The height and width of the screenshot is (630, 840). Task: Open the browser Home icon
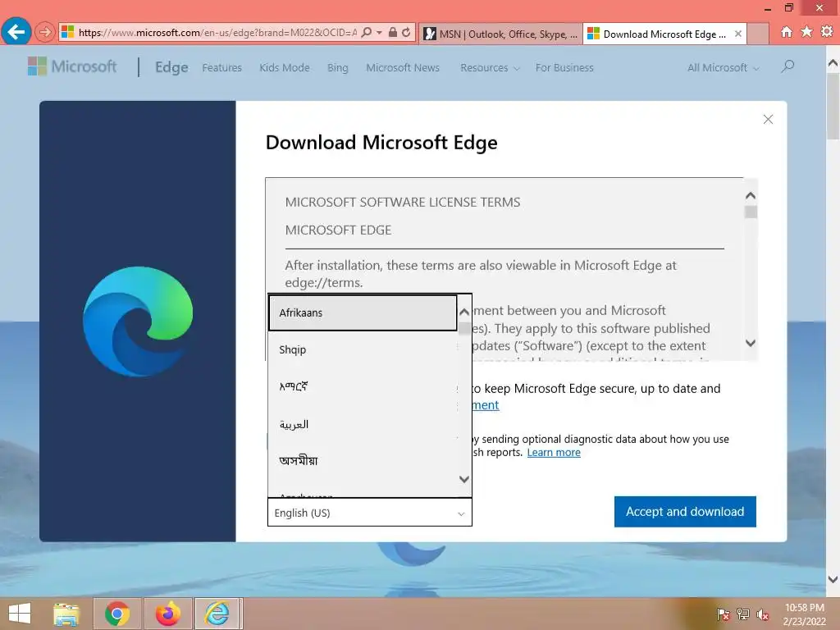[x=787, y=32]
